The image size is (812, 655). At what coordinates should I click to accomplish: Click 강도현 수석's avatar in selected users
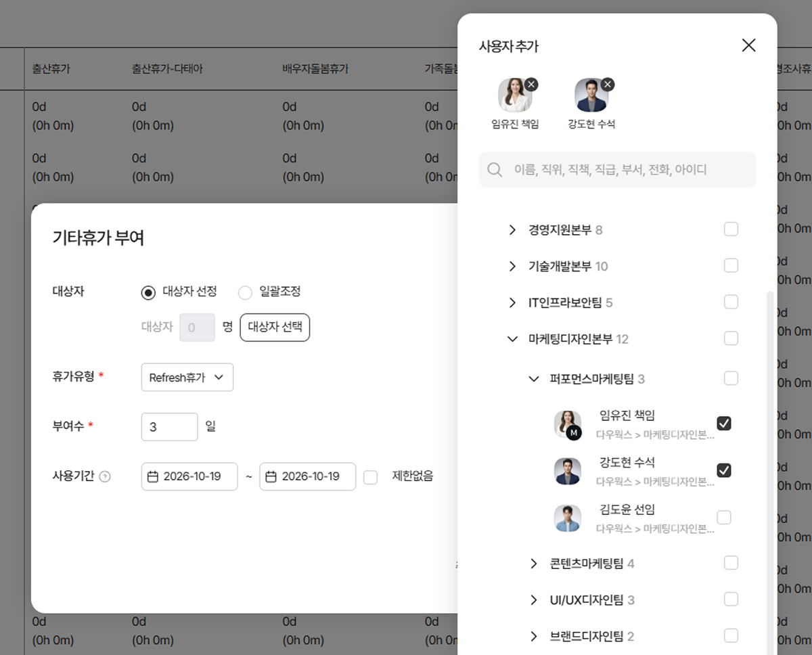[x=591, y=95]
